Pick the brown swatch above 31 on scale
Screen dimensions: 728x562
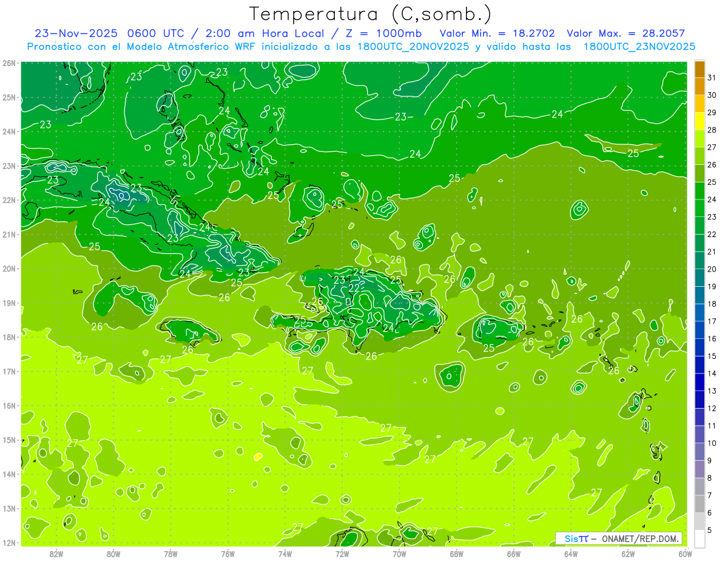[699, 69]
